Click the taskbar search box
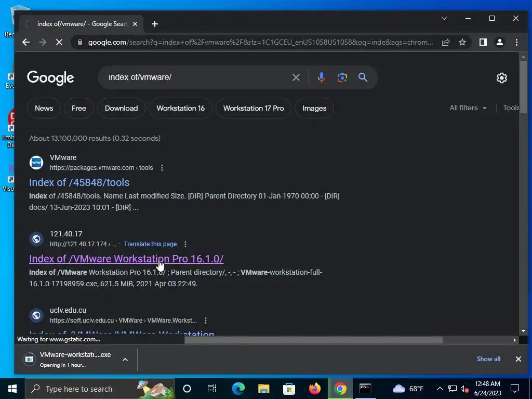The height and width of the screenshot is (399, 532). click(x=100, y=389)
